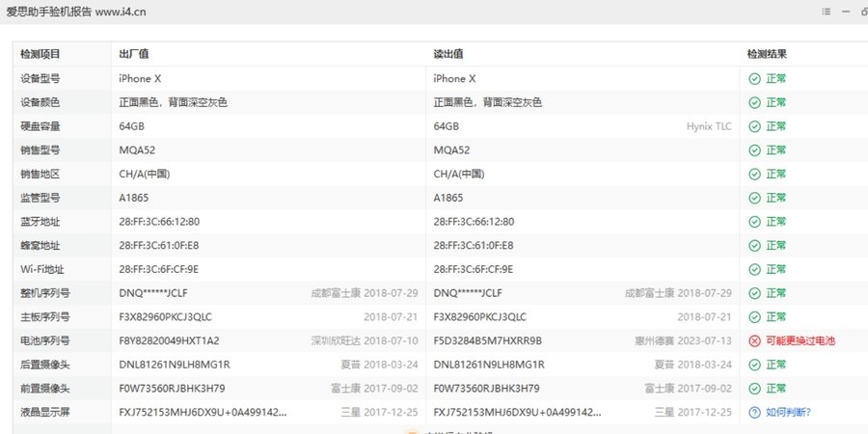Select the 后置摄像头 row label

(x=45, y=365)
